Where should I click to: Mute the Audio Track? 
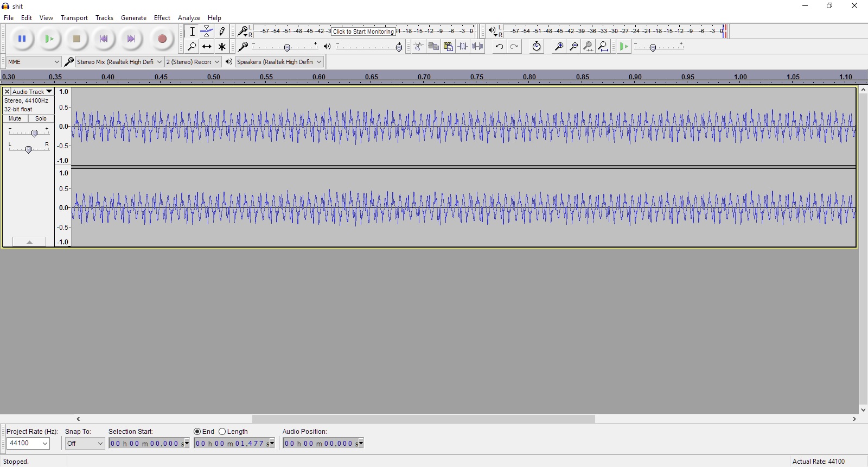tap(15, 118)
